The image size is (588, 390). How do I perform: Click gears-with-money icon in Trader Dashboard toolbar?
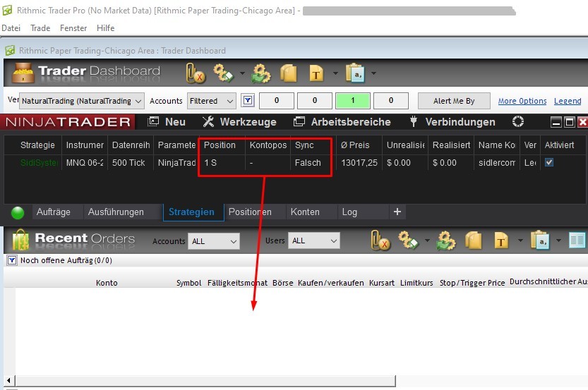(223, 73)
